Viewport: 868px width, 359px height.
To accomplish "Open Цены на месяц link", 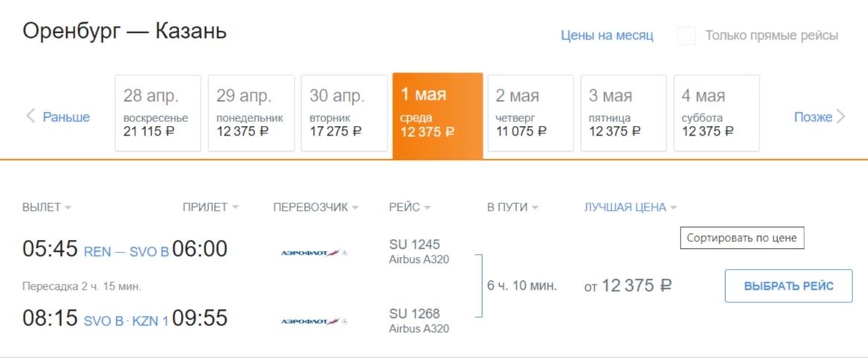I will [x=607, y=36].
